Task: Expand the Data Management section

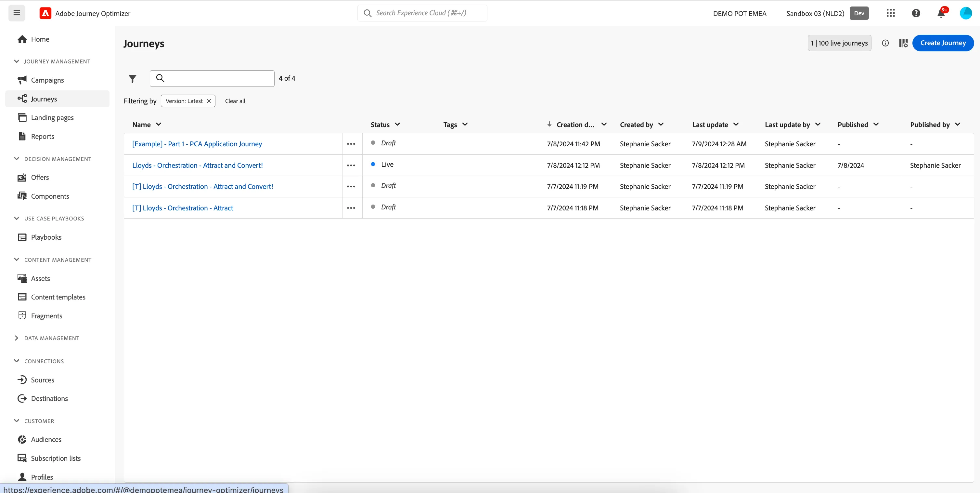Action: 16,338
